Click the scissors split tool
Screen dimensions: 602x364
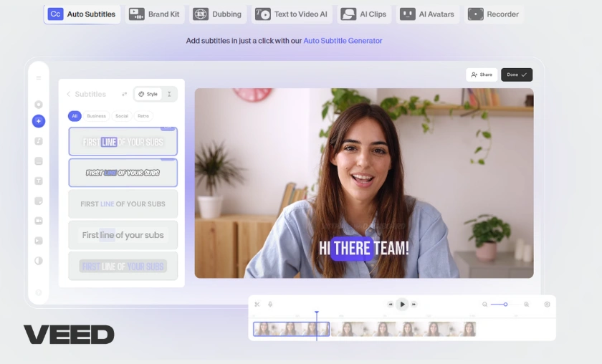coord(257,304)
